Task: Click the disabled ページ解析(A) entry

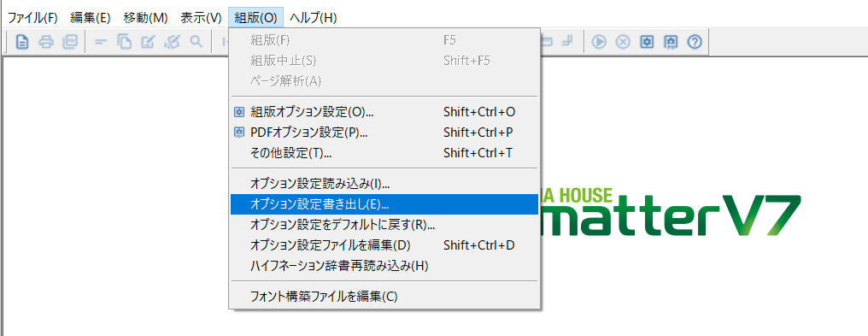Action: 384,81
